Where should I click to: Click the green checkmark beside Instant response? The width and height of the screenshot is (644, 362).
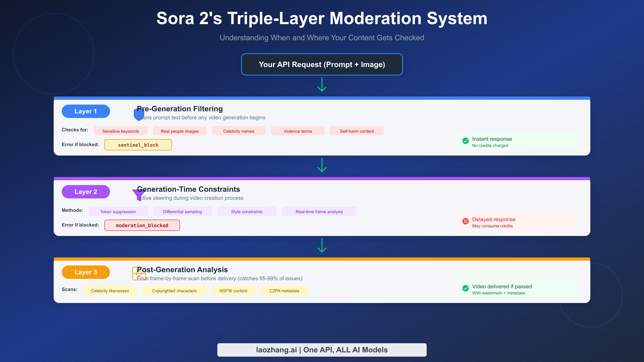pyautogui.click(x=465, y=141)
